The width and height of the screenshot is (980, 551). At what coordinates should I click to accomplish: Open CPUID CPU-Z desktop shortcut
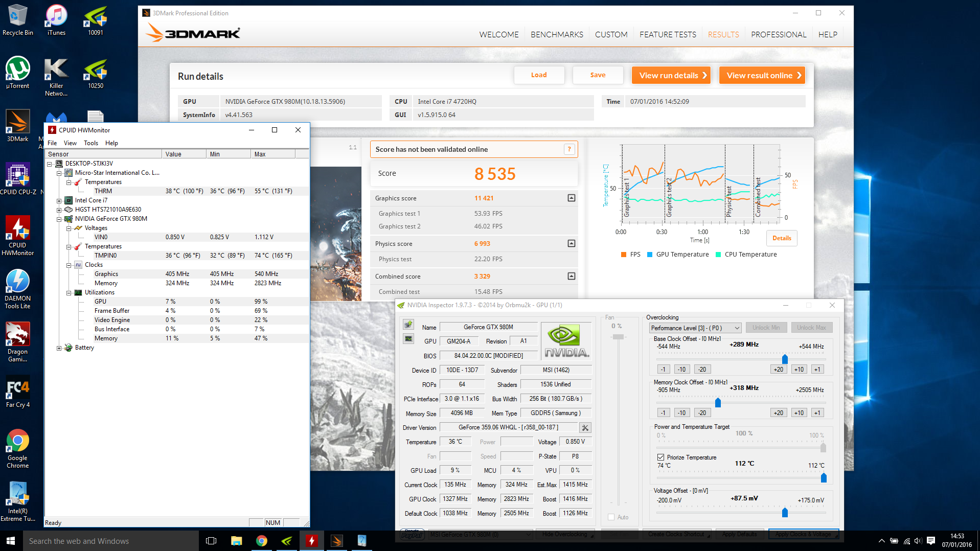18,179
